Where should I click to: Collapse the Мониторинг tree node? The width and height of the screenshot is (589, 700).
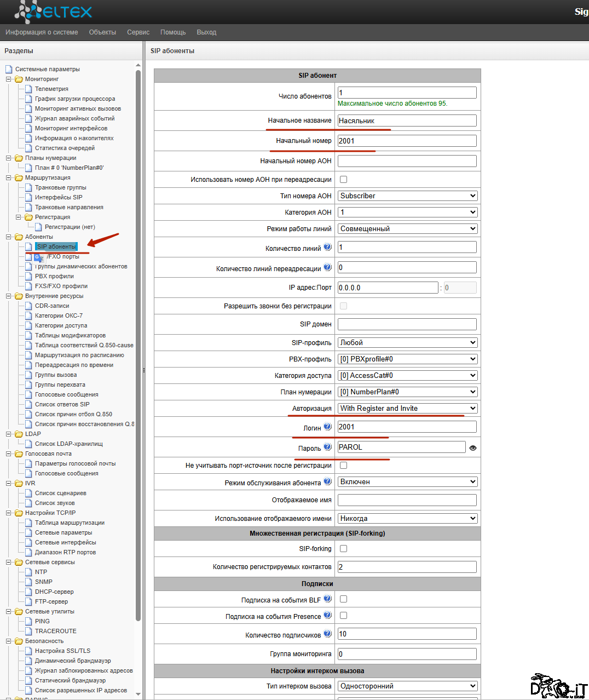pyautogui.click(x=9, y=79)
